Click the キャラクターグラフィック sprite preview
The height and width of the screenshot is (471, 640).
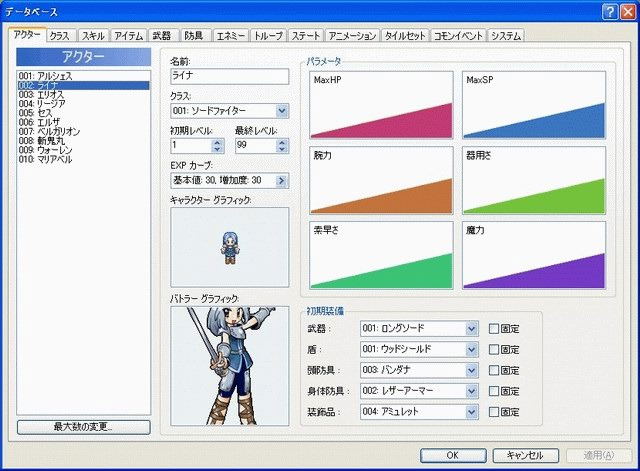[229, 246]
